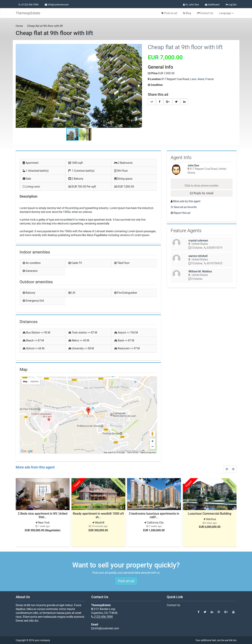
Task: Open footer Facebook icon
Action: point(199,612)
